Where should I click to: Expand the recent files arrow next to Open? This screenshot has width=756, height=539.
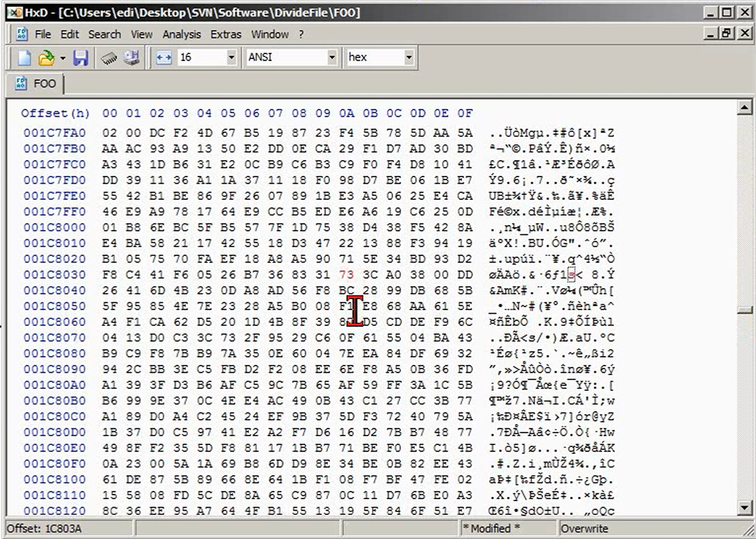tap(63, 58)
